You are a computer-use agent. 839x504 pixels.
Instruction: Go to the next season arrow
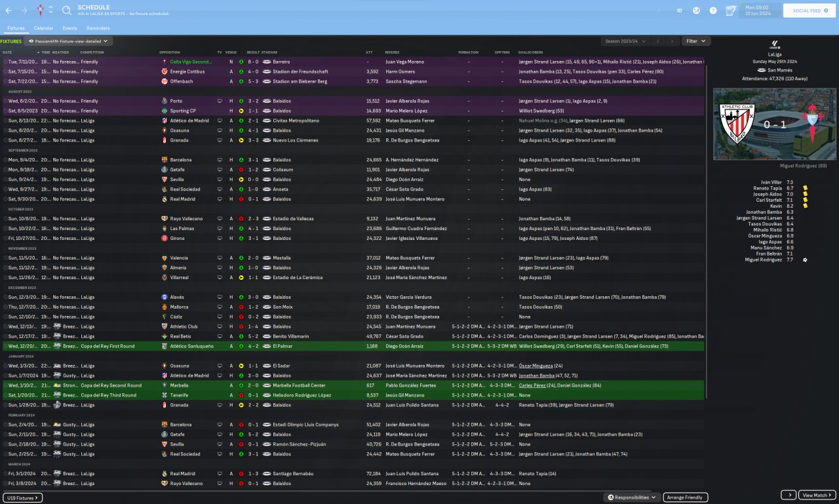(671, 41)
